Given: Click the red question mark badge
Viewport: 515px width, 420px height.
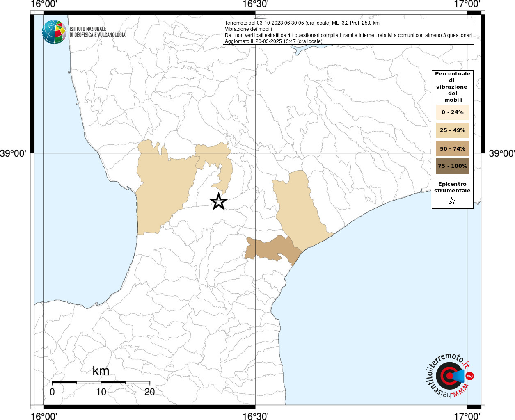Looking at the screenshot, I should point(470,376).
